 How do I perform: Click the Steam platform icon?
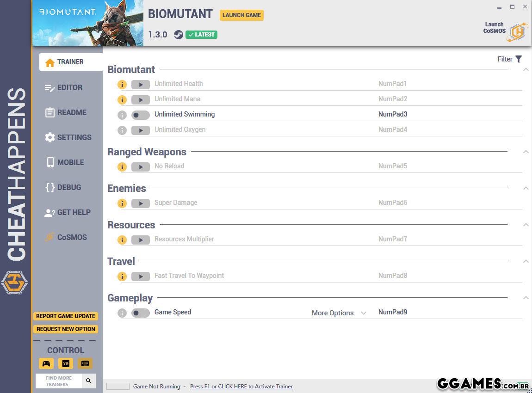click(x=178, y=35)
